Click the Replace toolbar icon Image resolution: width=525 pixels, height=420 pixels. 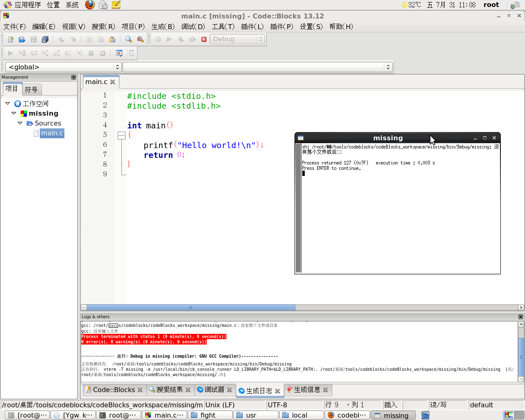[x=140, y=39]
